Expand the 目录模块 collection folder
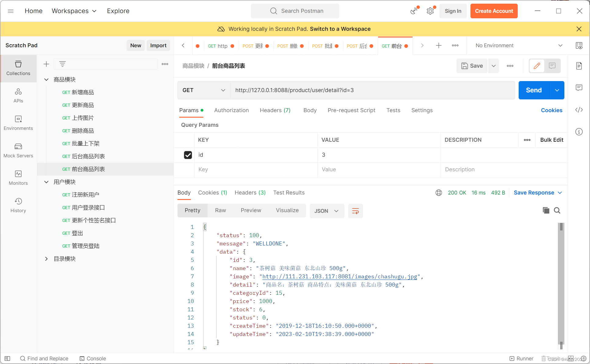 click(46, 259)
